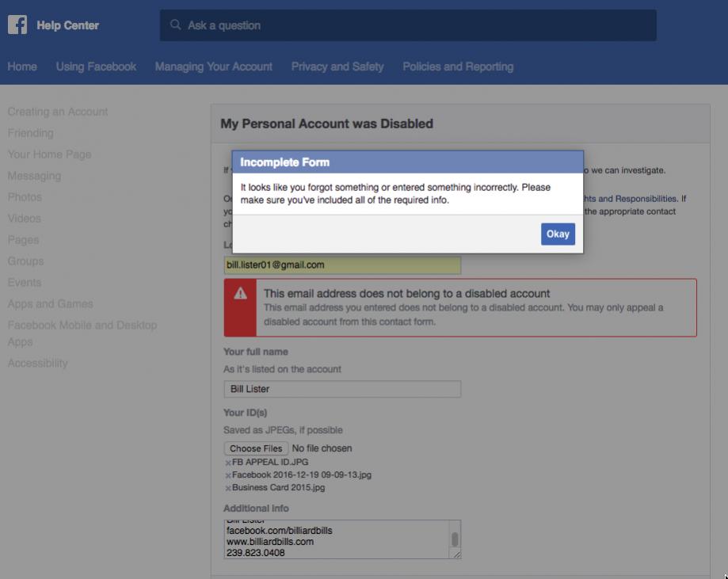The width and height of the screenshot is (728, 579).
Task: Click the Additional info scrollbar thumb
Action: coord(455,539)
